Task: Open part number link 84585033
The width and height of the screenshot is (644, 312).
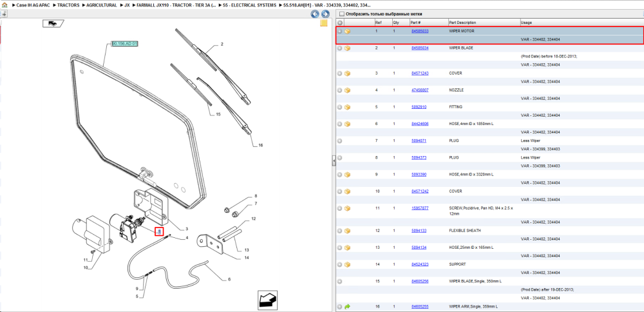Action: click(420, 31)
